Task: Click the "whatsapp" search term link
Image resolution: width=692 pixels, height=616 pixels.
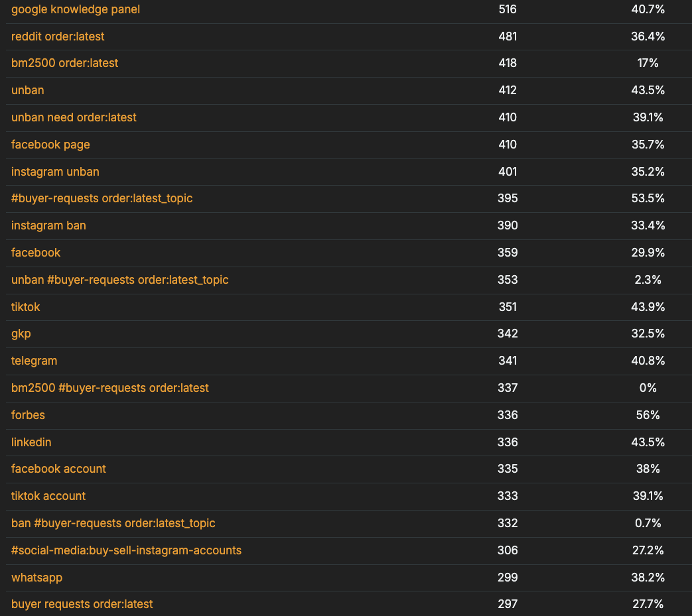Action: [x=36, y=578]
